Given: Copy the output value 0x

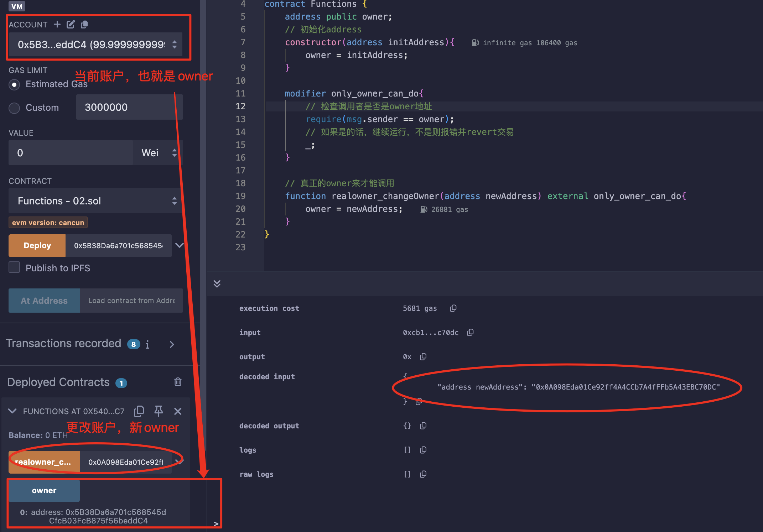Looking at the screenshot, I should (x=423, y=356).
